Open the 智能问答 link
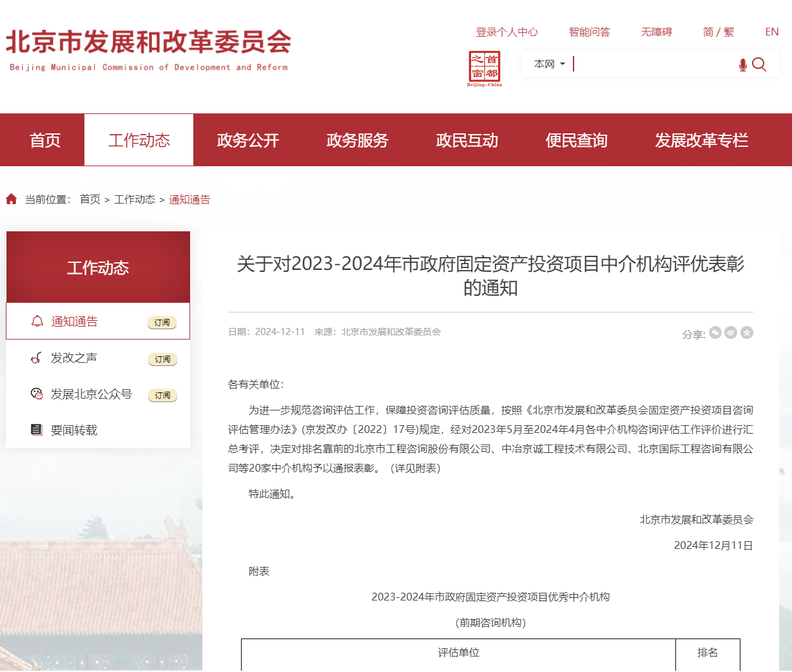 589,32
